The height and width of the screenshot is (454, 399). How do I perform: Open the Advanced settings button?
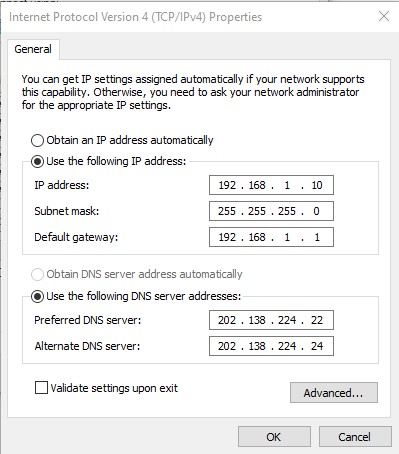[334, 393]
